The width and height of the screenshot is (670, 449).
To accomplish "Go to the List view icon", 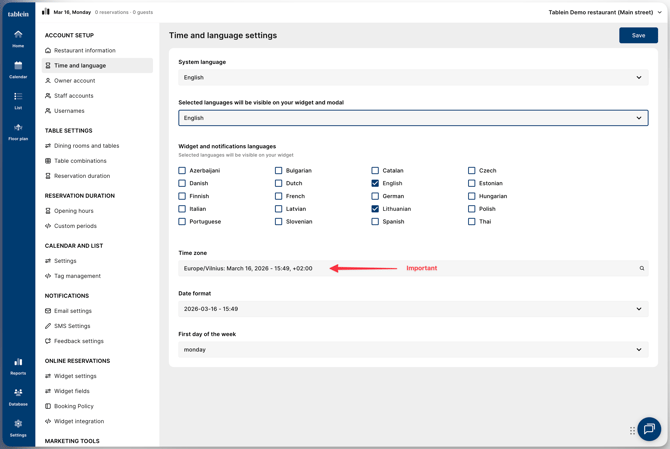I will pos(18,100).
